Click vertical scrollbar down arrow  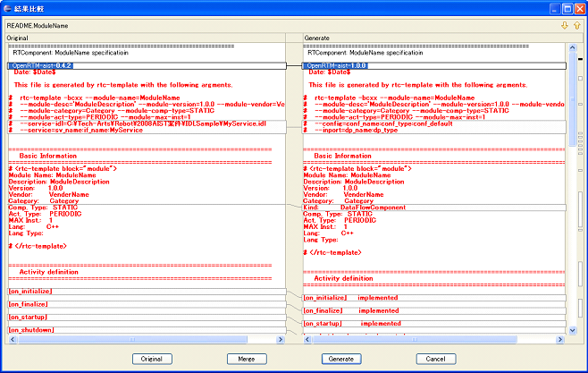point(572,330)
